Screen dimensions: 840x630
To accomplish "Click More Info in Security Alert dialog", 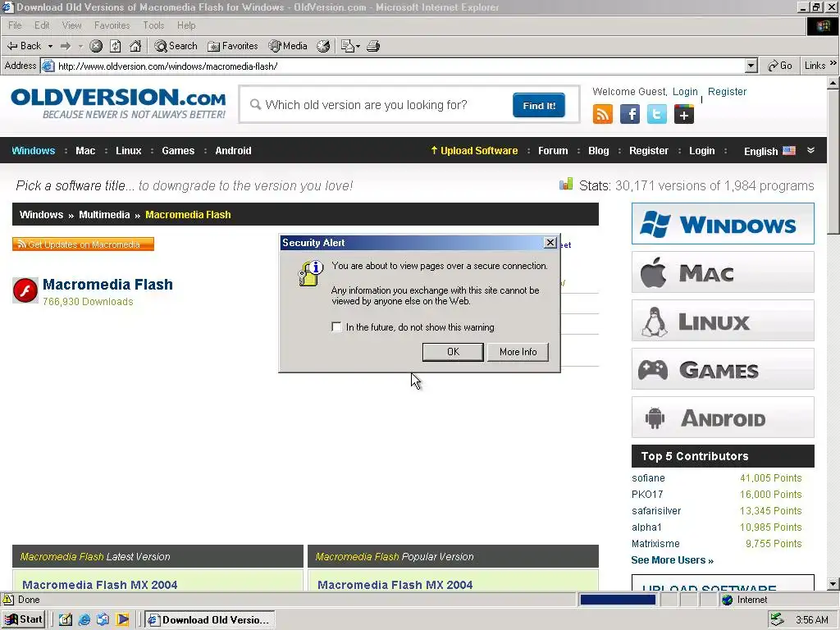I will pos(518,352).
